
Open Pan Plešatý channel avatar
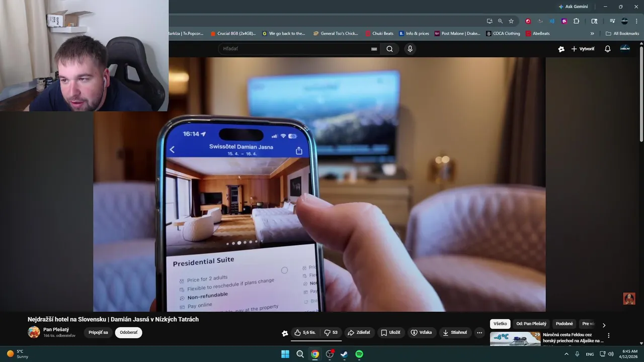(x=34, y=332)
